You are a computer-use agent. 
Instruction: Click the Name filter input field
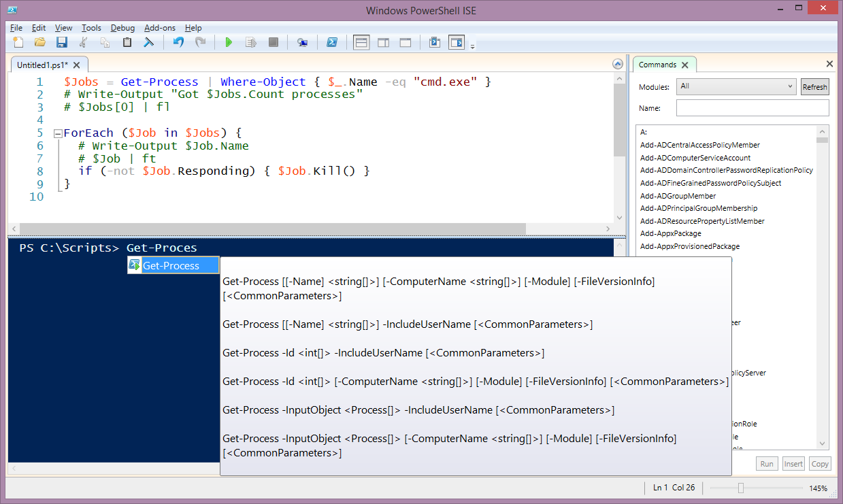(x=753, y=108)
